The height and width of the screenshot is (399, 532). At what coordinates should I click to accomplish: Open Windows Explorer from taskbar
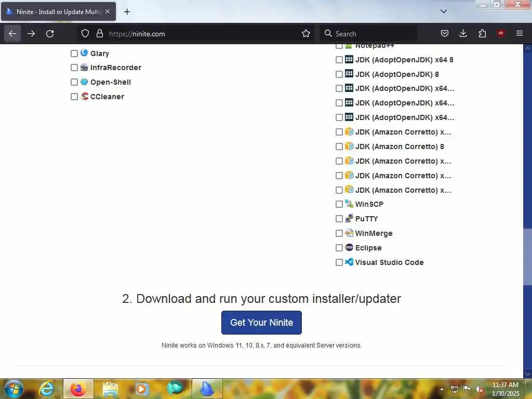tap(110, 389)
